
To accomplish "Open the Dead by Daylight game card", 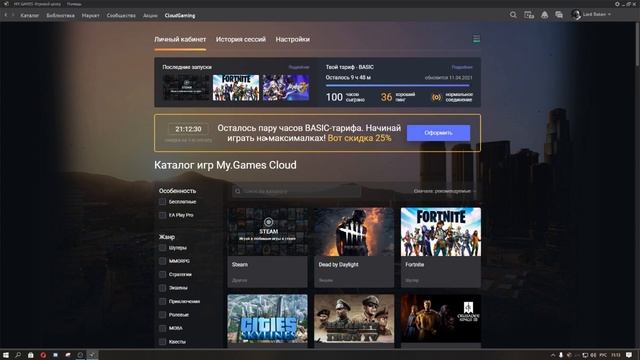I will [x=354, y=247].
